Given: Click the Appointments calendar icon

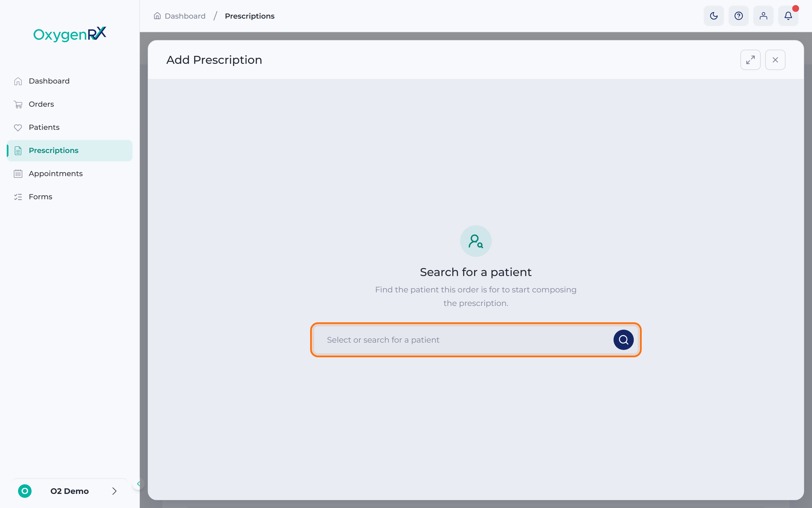Looking at the screenshot, I should (x=18, y=174).
